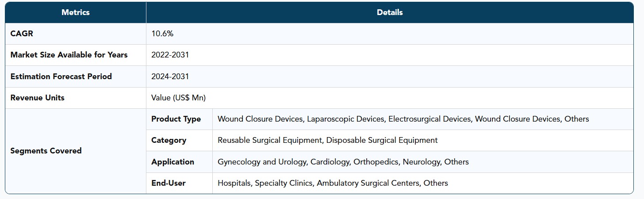Select the CAGR row label

(x=22, y=34)
